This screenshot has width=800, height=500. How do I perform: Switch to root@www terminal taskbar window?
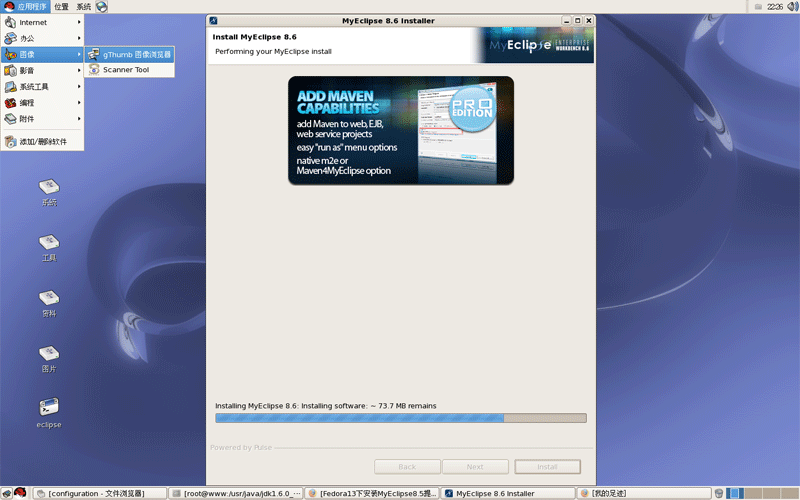point(236,493)
